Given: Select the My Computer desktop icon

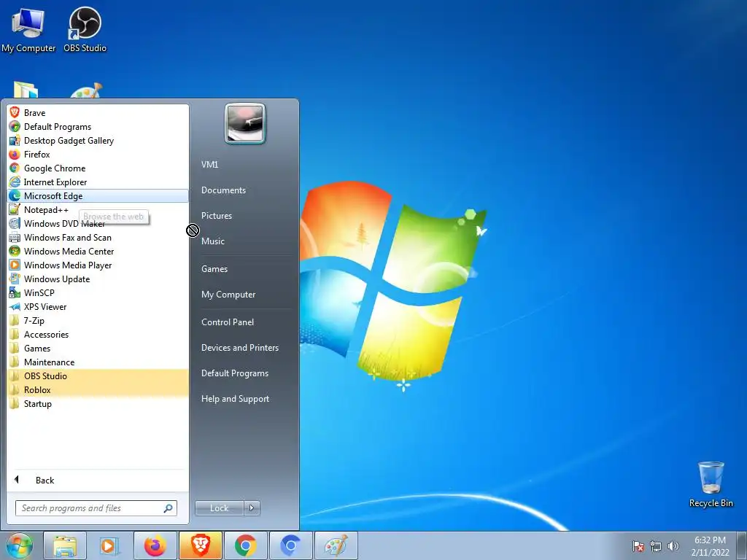Looking at the screenshot, I should pos(28,29).
